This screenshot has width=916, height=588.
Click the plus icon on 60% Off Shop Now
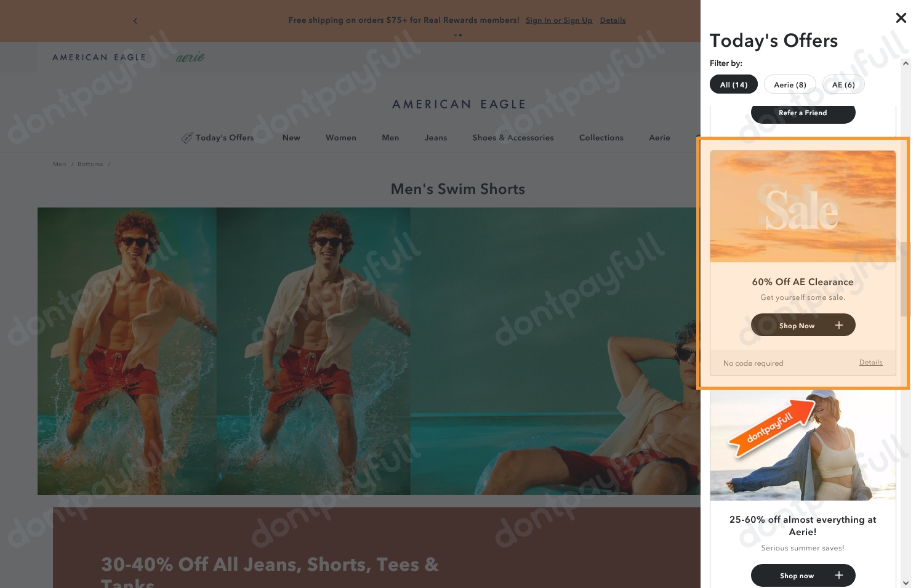[839, 325]
